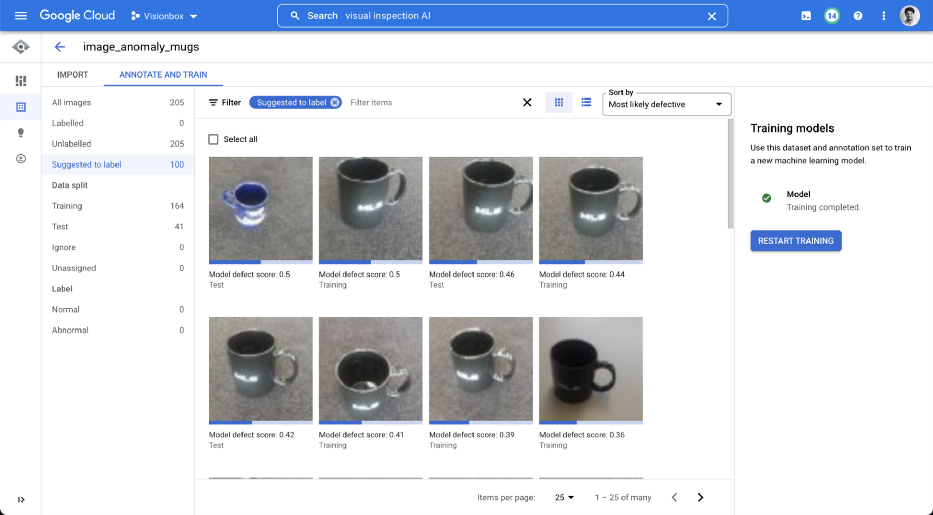Clear the search field with X
This screenshot has height=515, width=933.
click(712, 16)
